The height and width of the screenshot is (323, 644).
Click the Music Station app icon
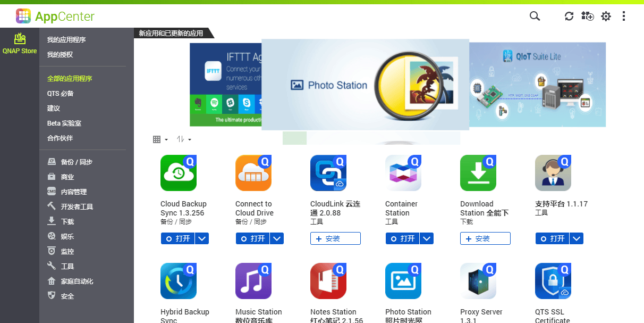pos(253,281)
